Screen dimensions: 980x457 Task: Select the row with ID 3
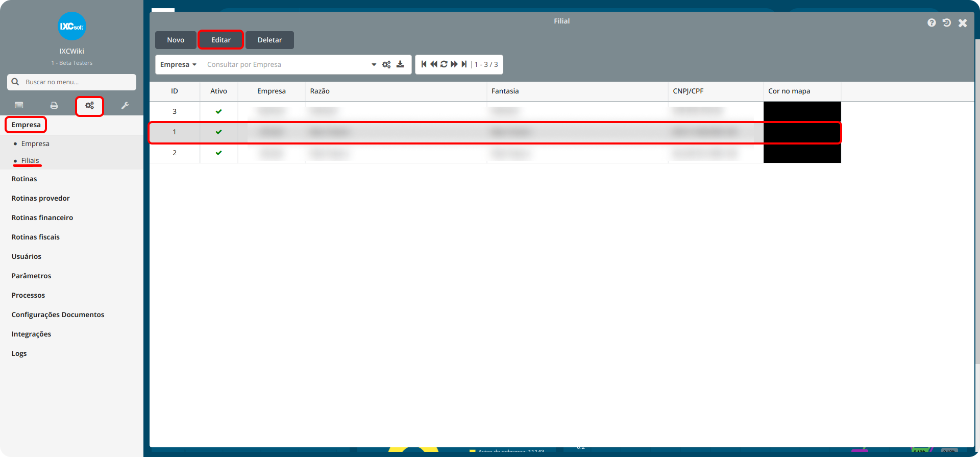495,111
